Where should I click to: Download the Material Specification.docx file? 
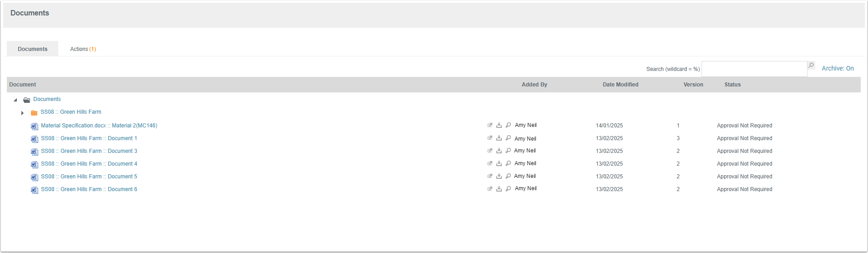coord(499,125)
